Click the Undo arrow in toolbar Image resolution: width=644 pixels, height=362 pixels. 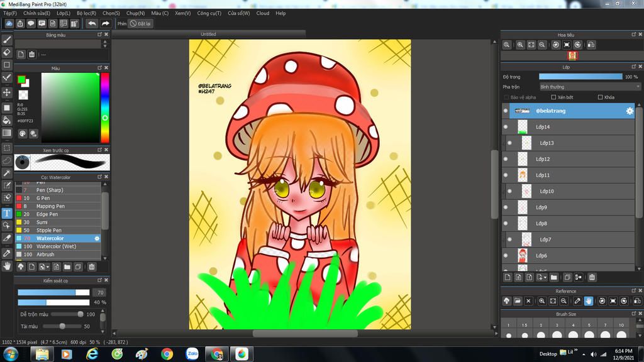click(x=92, y=23)
